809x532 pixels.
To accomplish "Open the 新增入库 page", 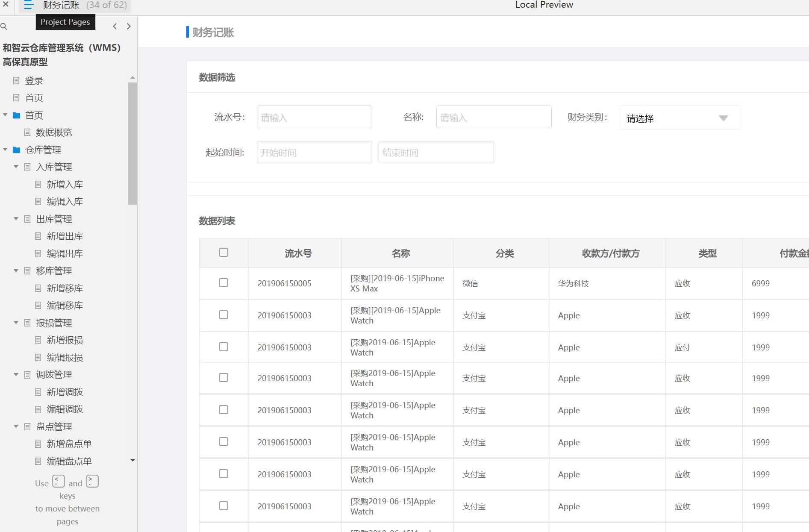I will (x=65, y=185).
